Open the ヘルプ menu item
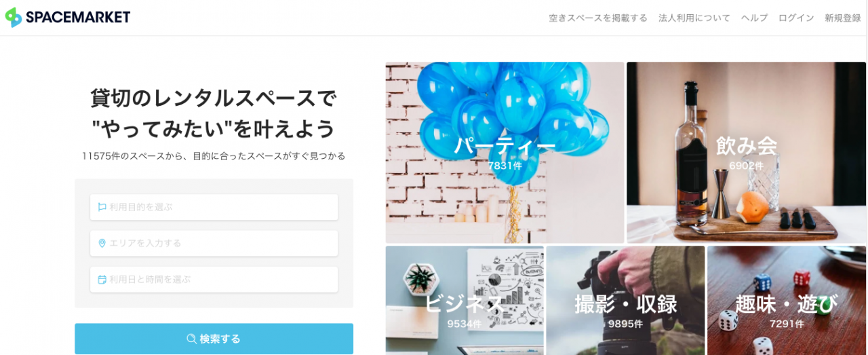The height and width of the screenshot is (355, 868). coord(754,18)
